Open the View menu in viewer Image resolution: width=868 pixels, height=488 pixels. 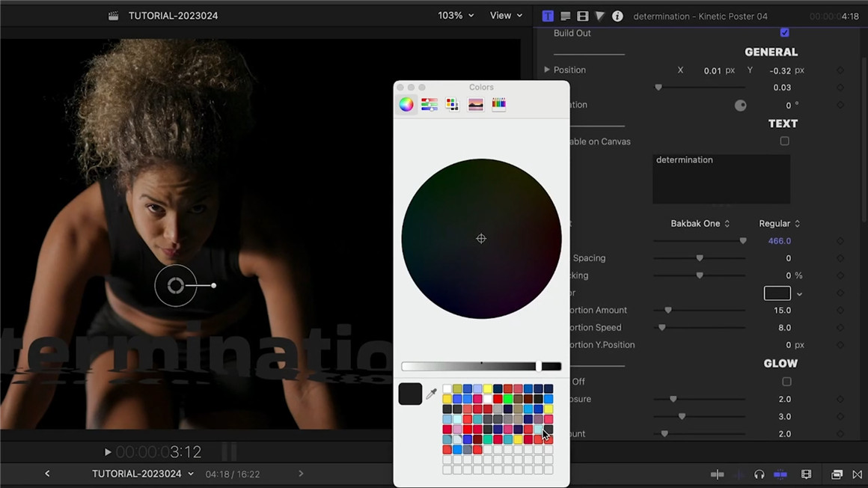coord(506,16)
